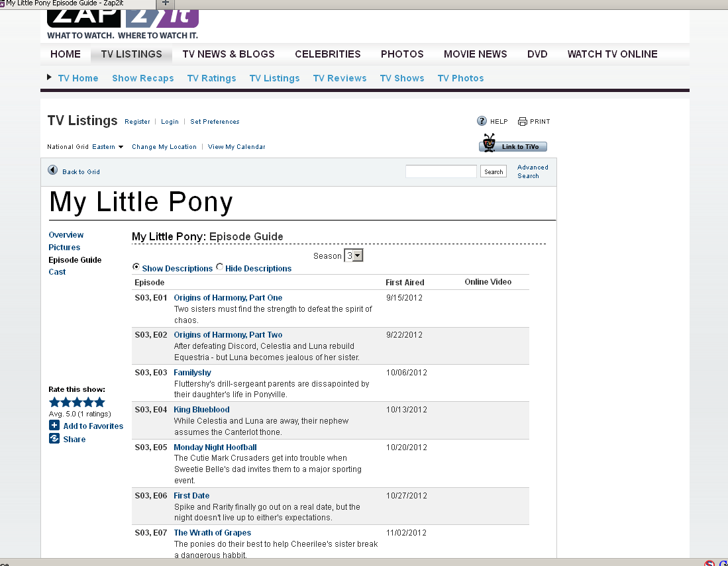728x566 pixels.
Task: Click the Search button
Action: point(494,171)
